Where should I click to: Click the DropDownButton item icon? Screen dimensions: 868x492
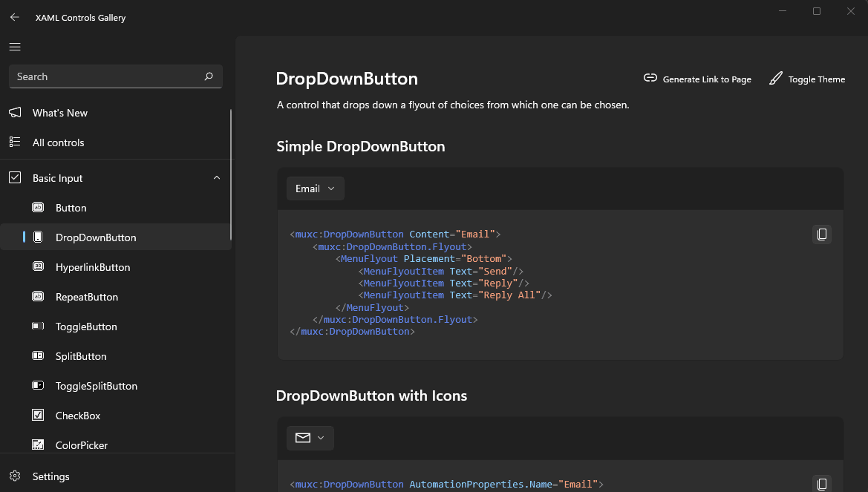pos(38,237)
